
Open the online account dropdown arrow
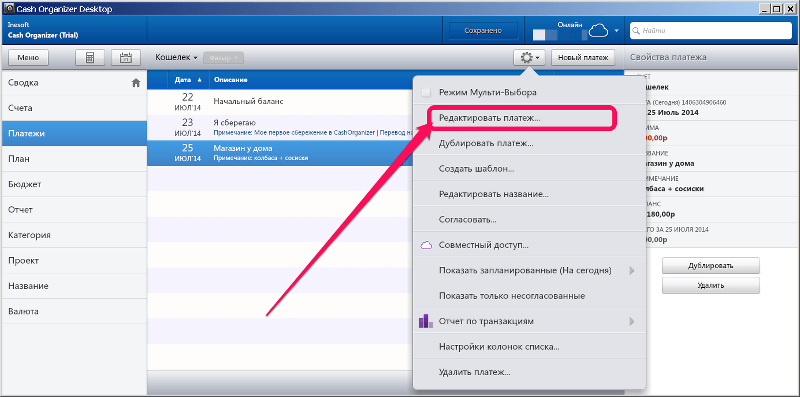click(617, 31)
